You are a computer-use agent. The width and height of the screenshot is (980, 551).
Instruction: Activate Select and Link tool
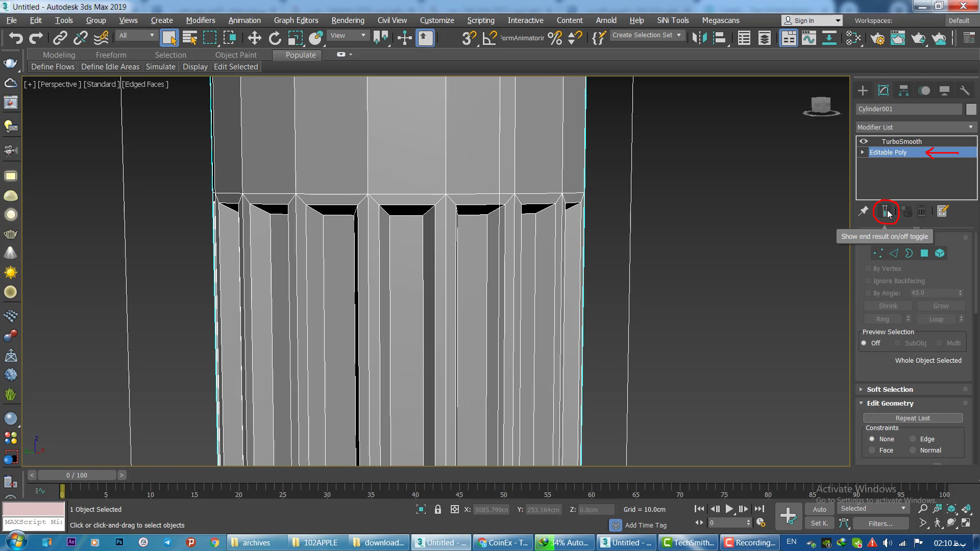[60, 38]
